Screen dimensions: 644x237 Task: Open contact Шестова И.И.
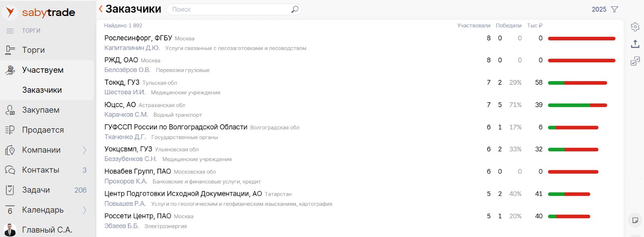[125, 92]
